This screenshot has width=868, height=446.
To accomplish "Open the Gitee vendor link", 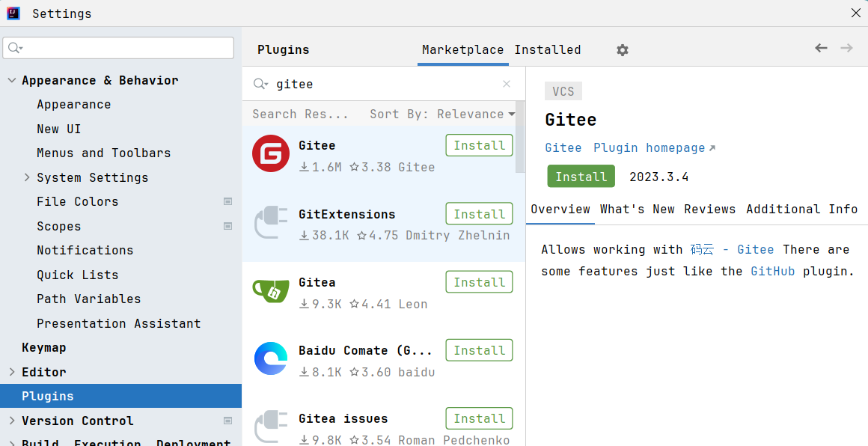I will click(563, 147).
